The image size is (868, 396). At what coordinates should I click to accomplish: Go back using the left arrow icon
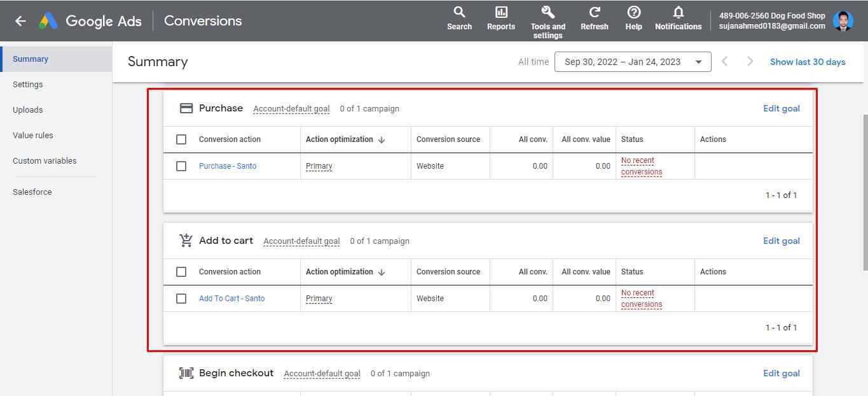point(20,21)
